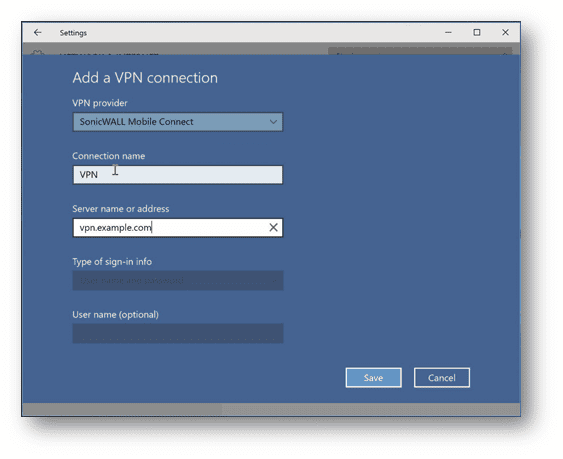Click the Add a VPN connection heading

pos(145,78)
